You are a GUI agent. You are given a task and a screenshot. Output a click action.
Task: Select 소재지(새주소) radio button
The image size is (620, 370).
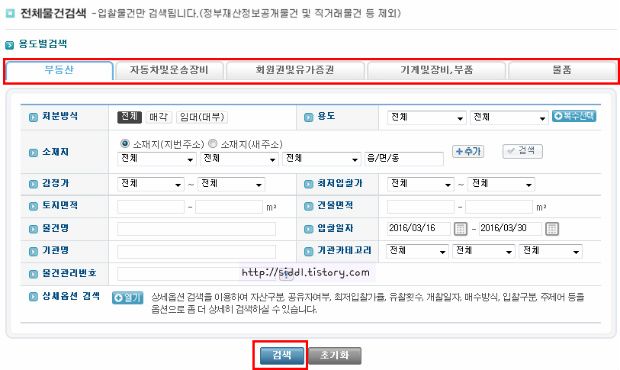coord(213,143)
